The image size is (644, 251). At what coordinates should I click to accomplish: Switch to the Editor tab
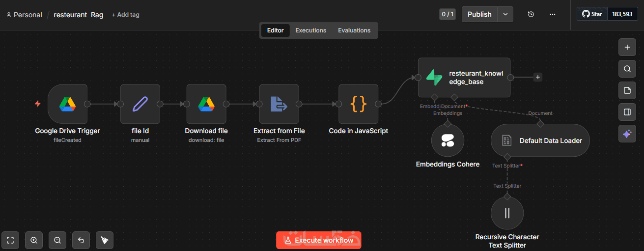point(275,30)
